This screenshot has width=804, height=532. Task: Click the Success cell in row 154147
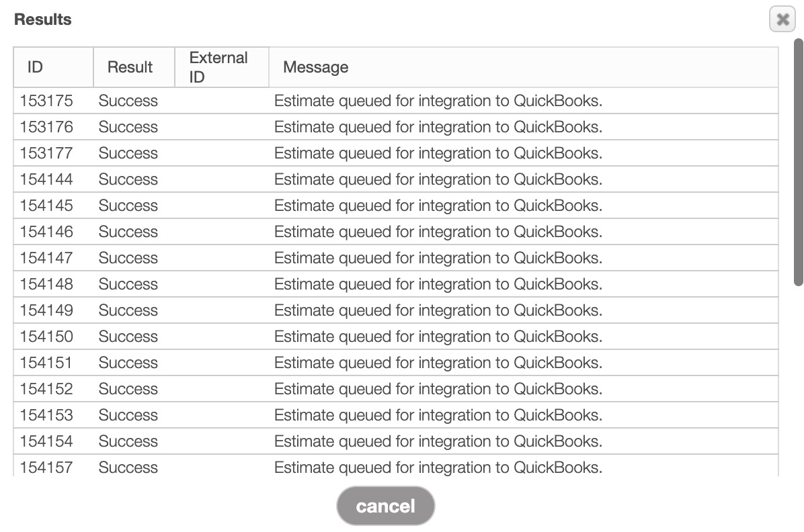click(x=128, y=258)
